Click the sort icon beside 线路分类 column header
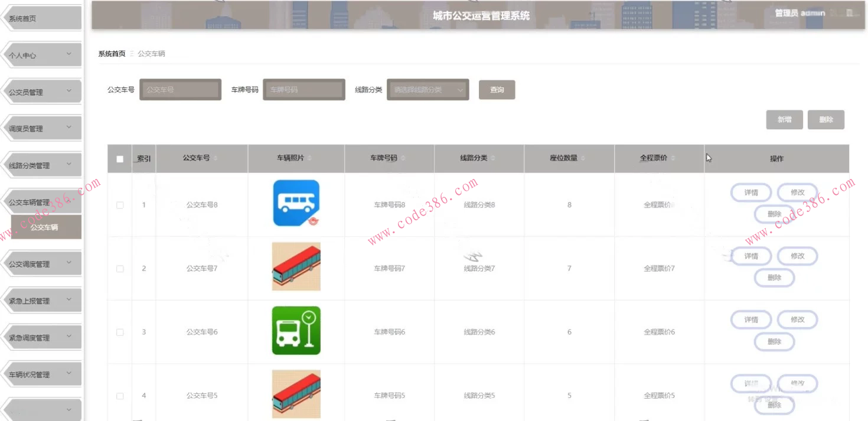868x421 pixels. click(494, 158)
